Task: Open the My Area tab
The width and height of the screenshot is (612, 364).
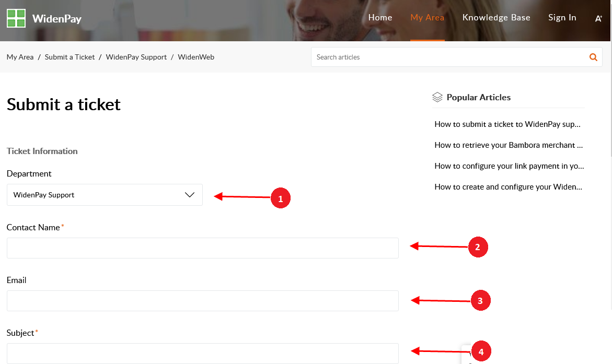Action: click(427, 18)
